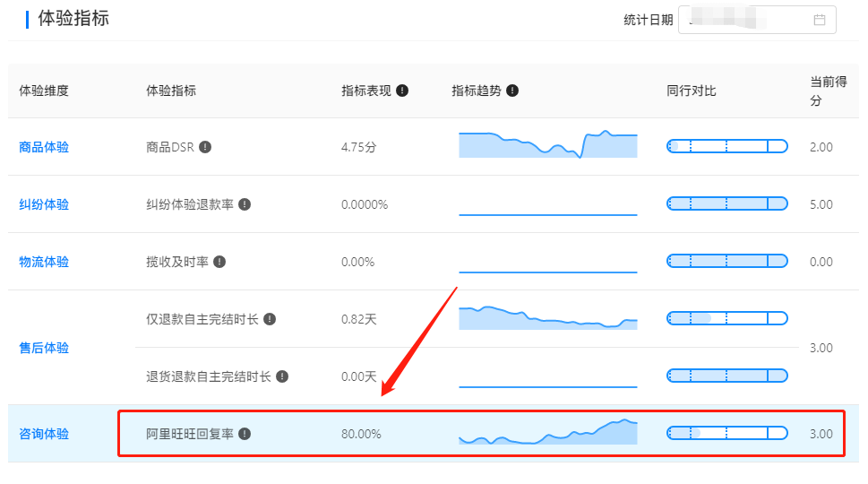This screenshot has width=868, height=484.
Task: Click info icon beside 纠纷体验退款率
Action: pos(245,204)
